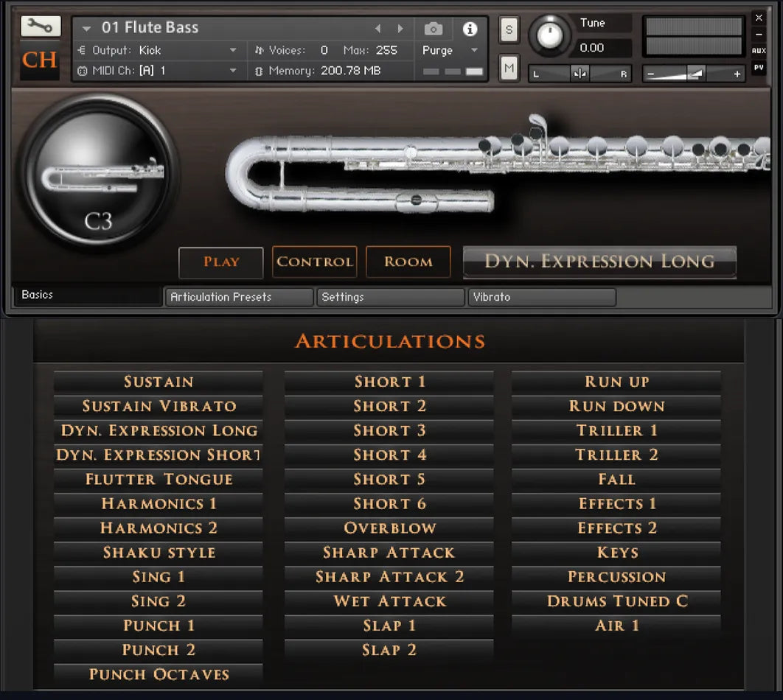Open the Control page button
Image resolution: width=783 pixels, height=700 pixels.
click(314, 261)
